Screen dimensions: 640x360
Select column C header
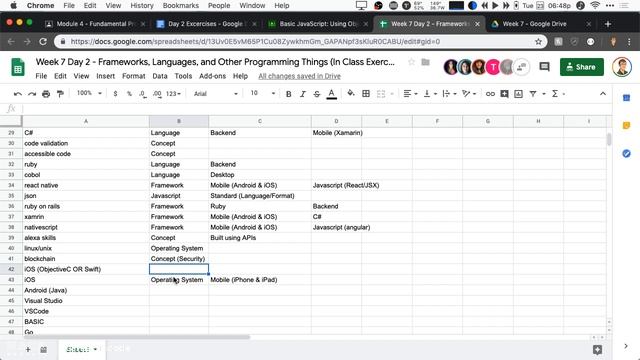(260, 121)
